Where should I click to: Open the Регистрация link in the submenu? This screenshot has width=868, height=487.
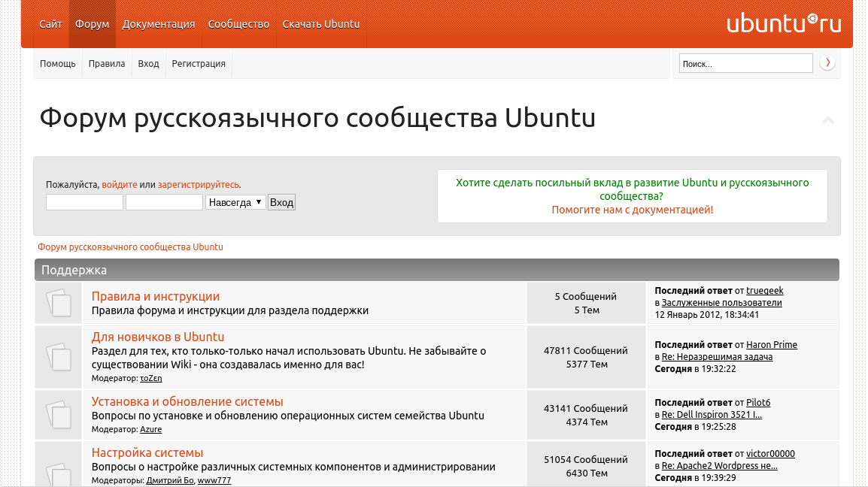click(x=198, y=64)
